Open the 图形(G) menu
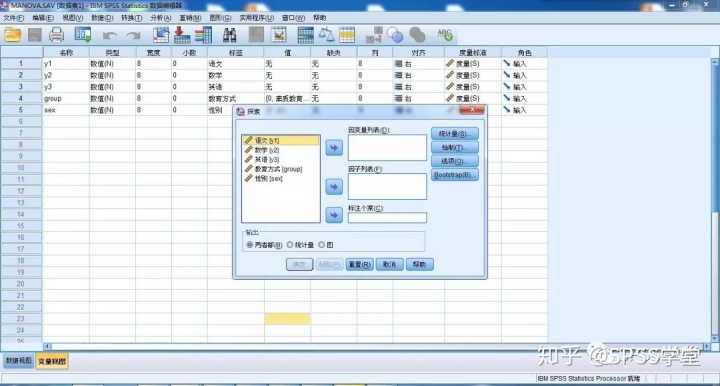Screen dimensions: 720x386 pyautogui.click(x=220, y=18)
